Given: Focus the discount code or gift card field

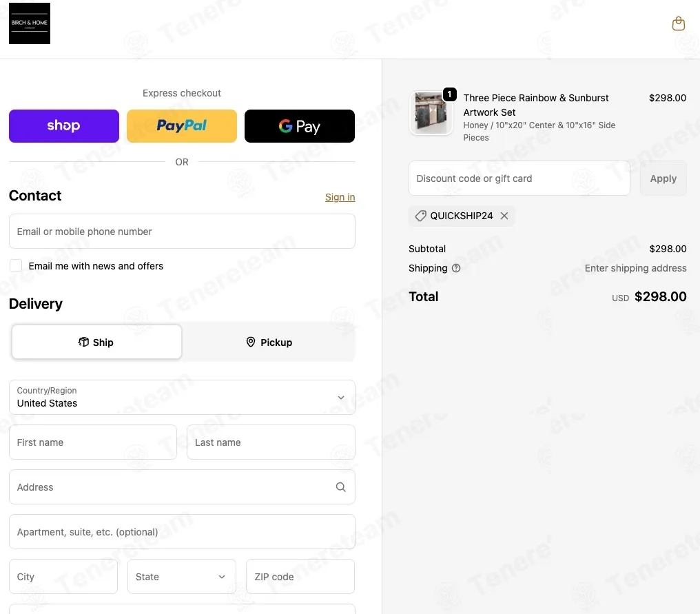Looking at the screenshot, I should click(519, 178).
